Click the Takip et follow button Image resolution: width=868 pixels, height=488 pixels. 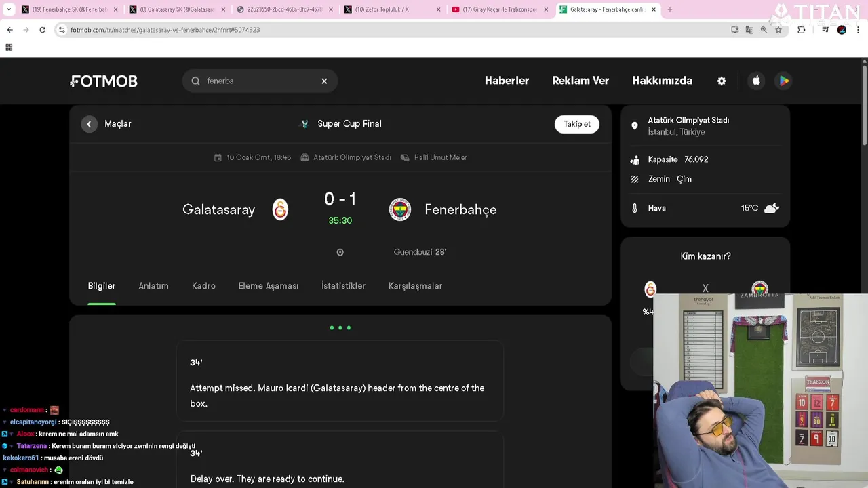pyautogui.click(x=577, y=124)
